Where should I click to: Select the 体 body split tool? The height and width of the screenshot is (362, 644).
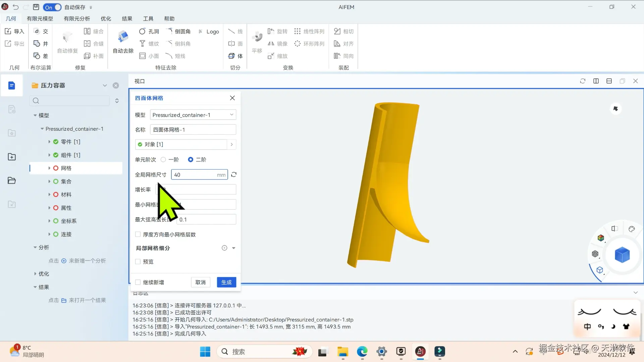[x=235, y=56]
